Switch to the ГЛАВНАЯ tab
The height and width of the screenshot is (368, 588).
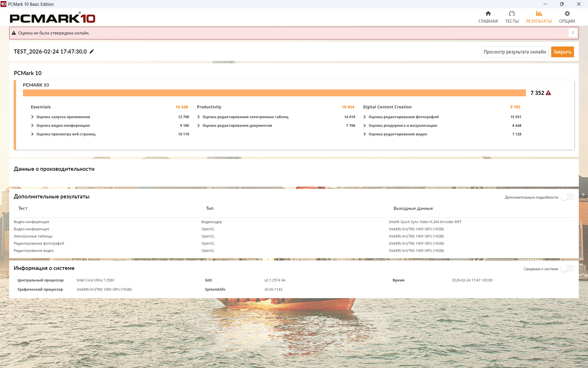[x=488, y=21]
